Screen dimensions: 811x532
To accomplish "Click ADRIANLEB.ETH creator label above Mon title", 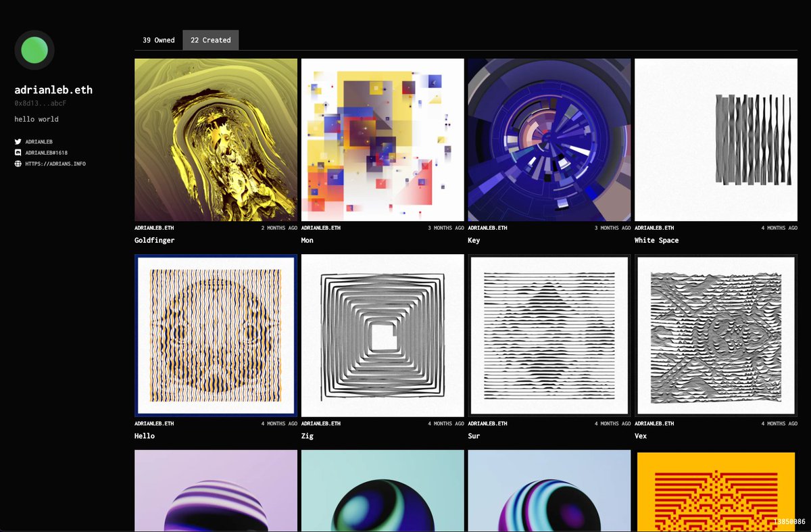I will pyautogui.click(x=321, y=228).
